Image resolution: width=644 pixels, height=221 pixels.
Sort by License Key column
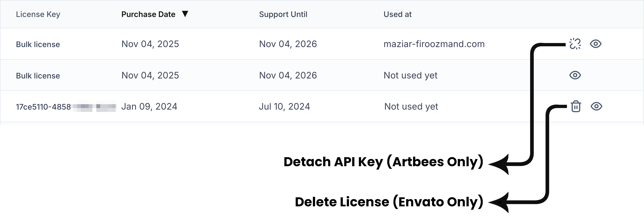click(x=38, y=14)
